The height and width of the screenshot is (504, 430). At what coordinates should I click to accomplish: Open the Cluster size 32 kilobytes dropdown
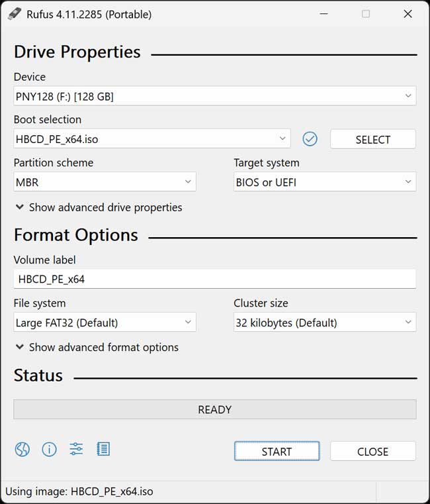(325, 322)
